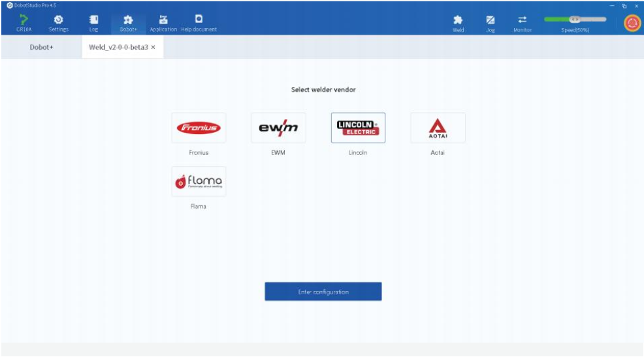644x357 pixels.
Task: Choose the Lincoln Electric vendor logo
Action: pyautogui.click(x=358, y=128)
